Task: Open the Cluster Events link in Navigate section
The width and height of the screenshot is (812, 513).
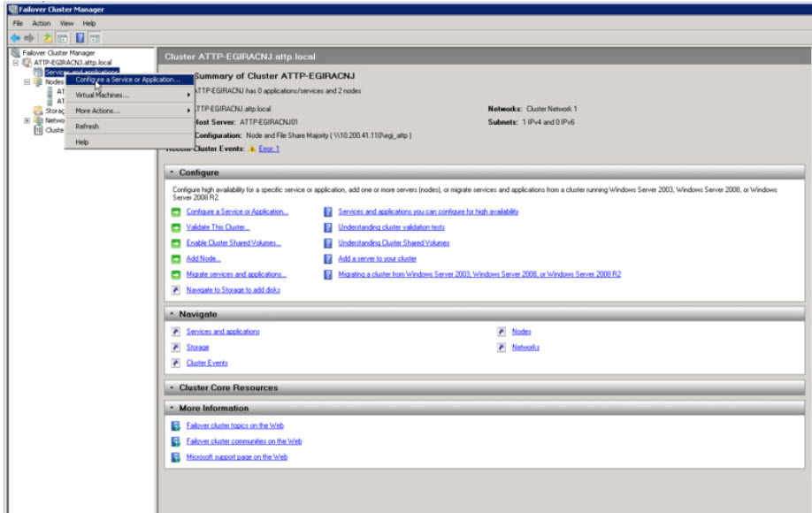Action: 207,363
